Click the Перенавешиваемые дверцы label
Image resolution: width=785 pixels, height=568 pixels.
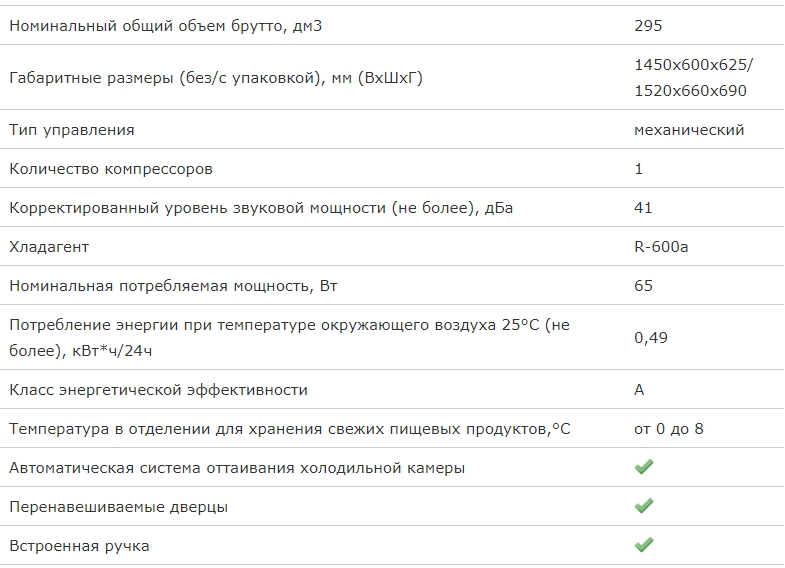tap(119, 507)
